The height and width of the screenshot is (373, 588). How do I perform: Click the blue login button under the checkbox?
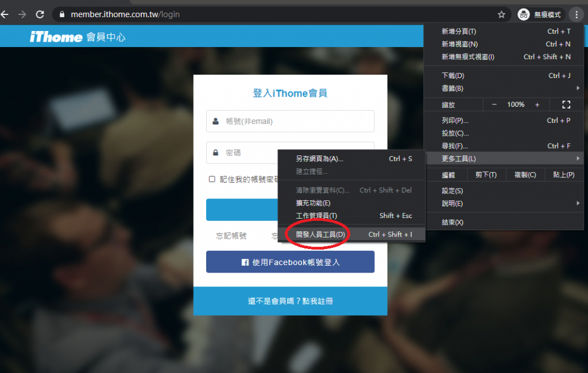[x=242, y=209]
